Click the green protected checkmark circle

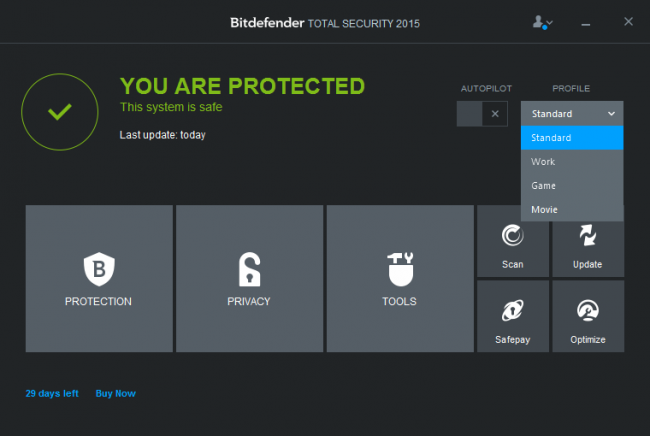point(59,110)
